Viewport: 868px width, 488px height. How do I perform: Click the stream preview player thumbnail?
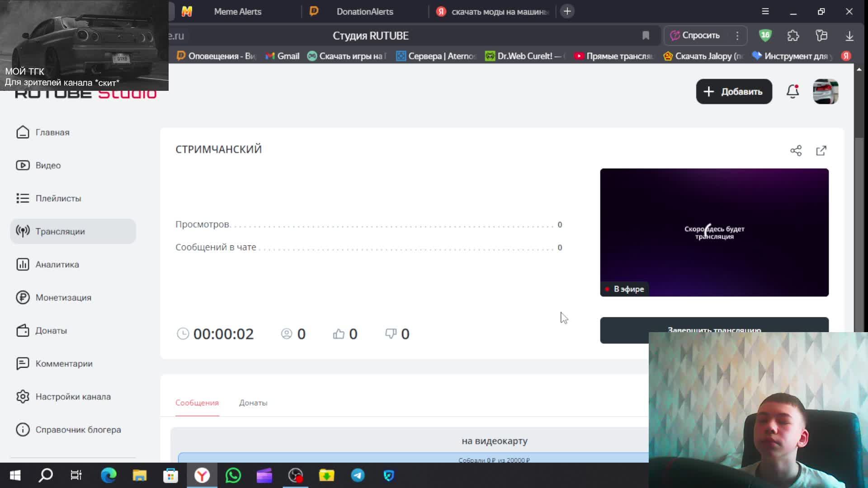(x=714, y=232)
